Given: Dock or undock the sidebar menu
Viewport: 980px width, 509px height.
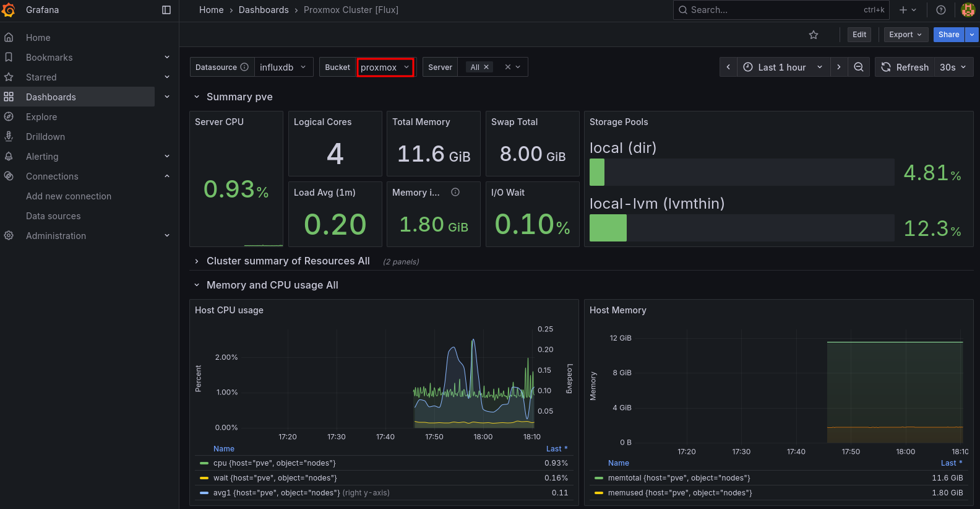Looking at the screenshot, I should (x=166, y=10).
